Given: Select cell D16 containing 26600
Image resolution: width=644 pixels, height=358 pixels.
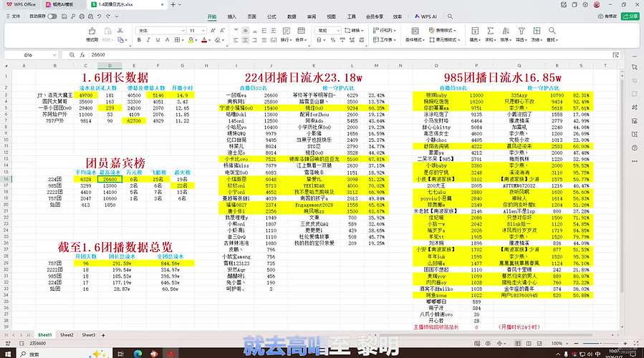Looking at the screenshot, I should [110, 179].
